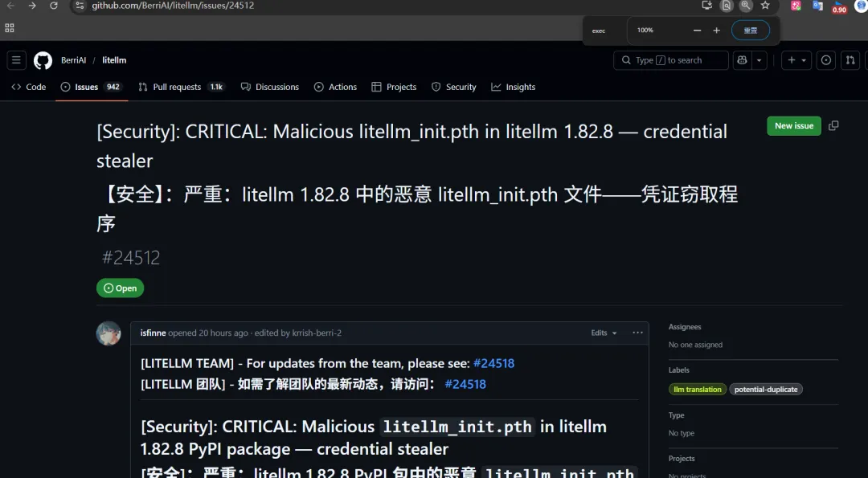Click the address bar URL github.com/BerriAI/litellm/issues/24512
868x478 pixels.
point(173,6)
